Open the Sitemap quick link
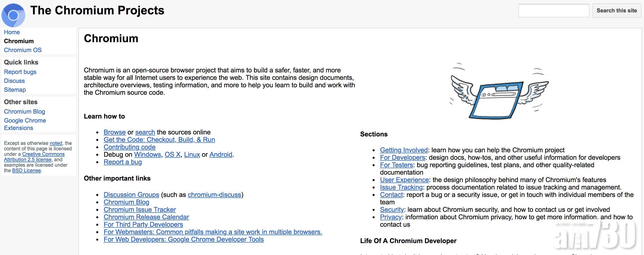644x255 pixels. 15,90
